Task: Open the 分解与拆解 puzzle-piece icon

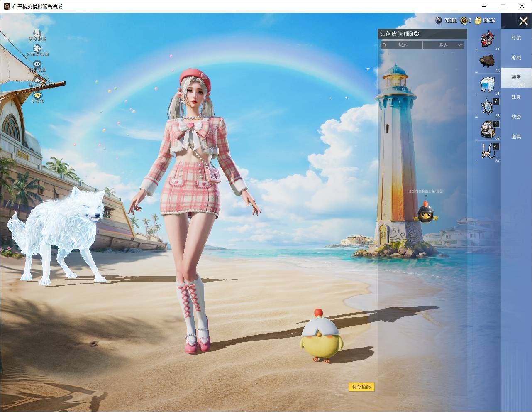Action: tap(37, 49)
